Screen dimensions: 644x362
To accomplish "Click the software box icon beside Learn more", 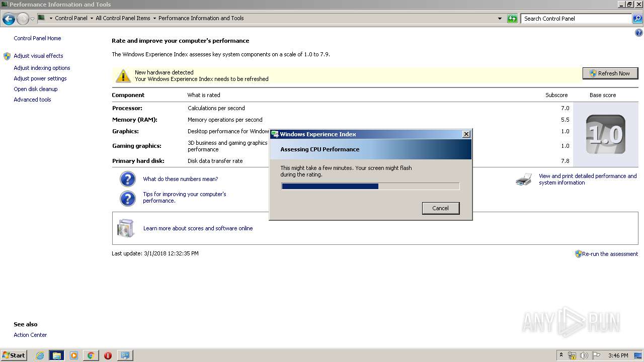I will coord(126,228).
